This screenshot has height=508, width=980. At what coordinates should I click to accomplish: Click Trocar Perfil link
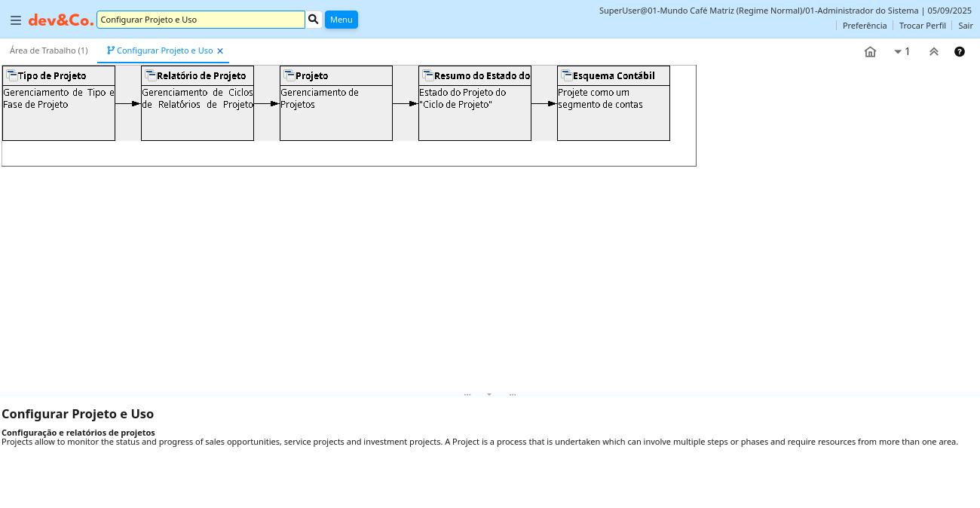(923, 26)
